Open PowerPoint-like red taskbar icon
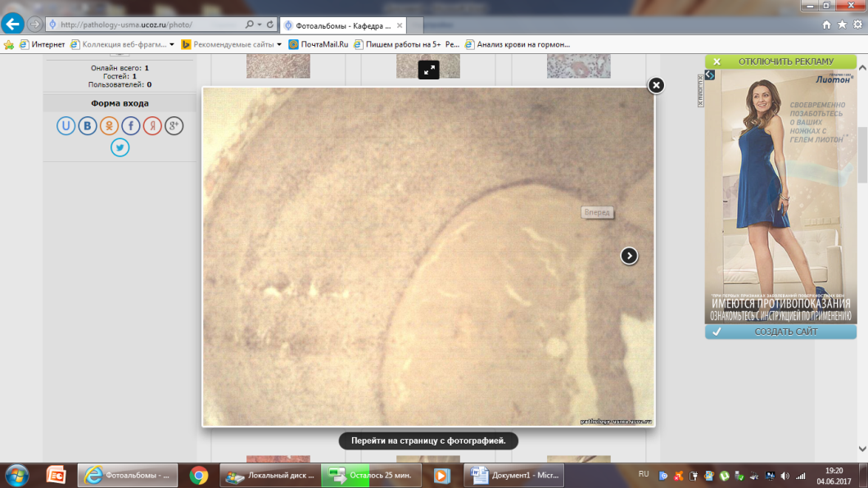Screen dimensions: 868x488 coord(56,475)
